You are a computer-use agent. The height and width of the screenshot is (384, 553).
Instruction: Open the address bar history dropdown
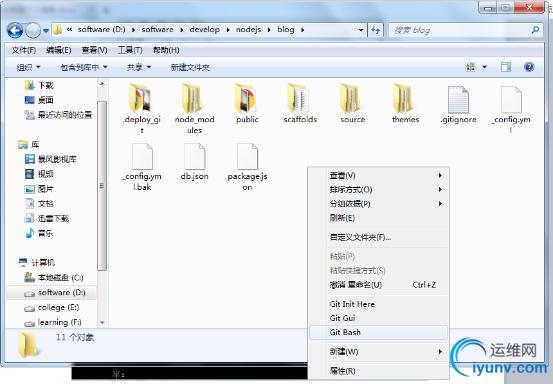(361, 30)
